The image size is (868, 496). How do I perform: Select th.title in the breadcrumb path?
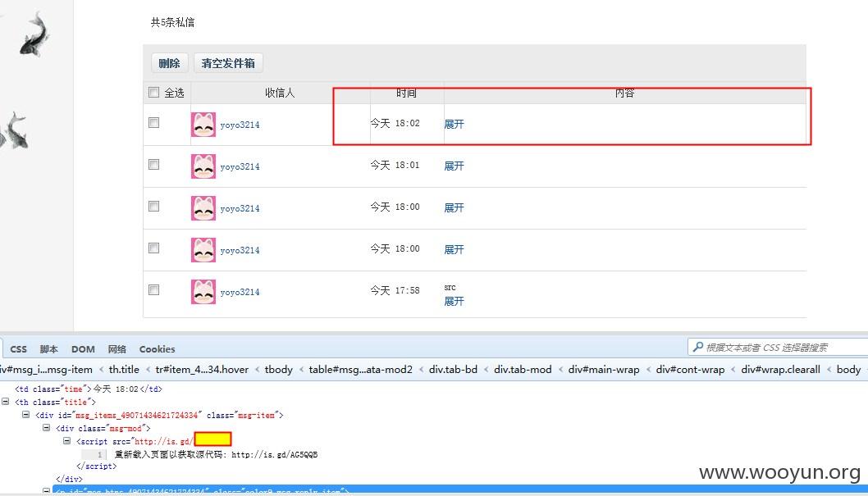(124, 370)
